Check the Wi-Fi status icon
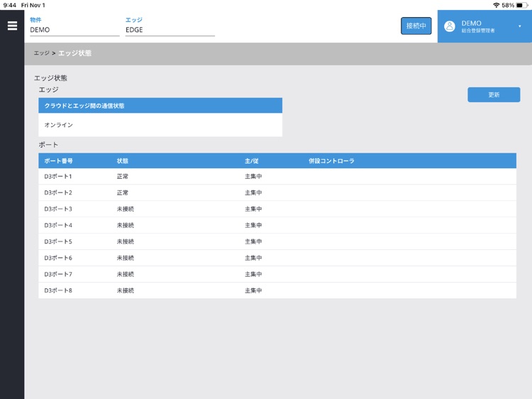 click(x=496, y=5)
